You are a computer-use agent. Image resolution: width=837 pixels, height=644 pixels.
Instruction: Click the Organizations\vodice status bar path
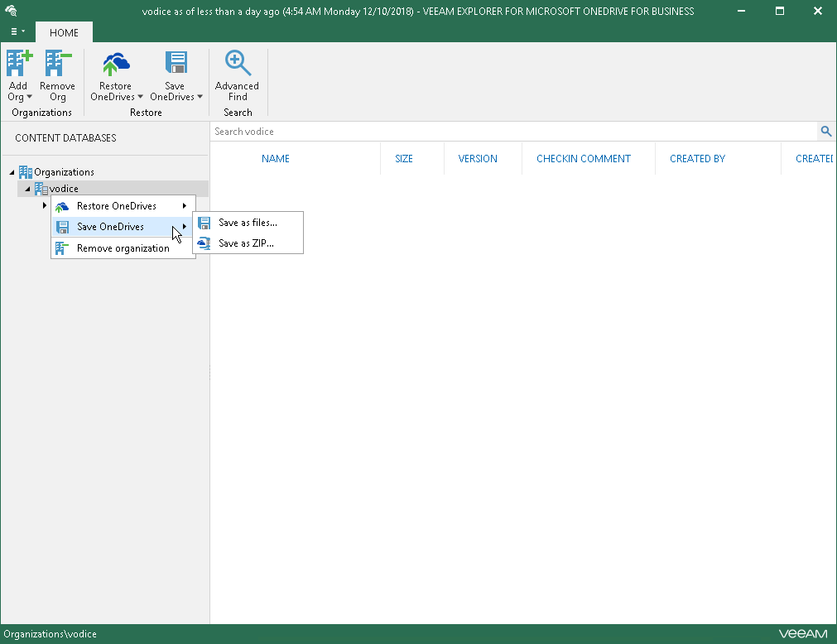tap(51, 634)
